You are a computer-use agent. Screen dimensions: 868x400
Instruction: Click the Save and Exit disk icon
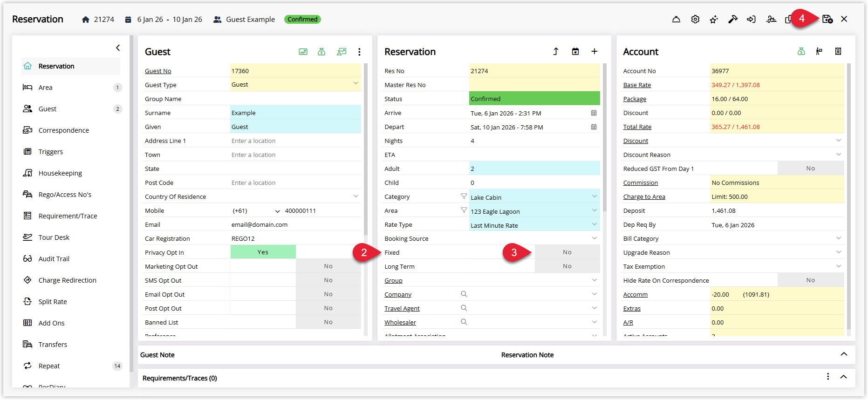click(x=827, y=19)
